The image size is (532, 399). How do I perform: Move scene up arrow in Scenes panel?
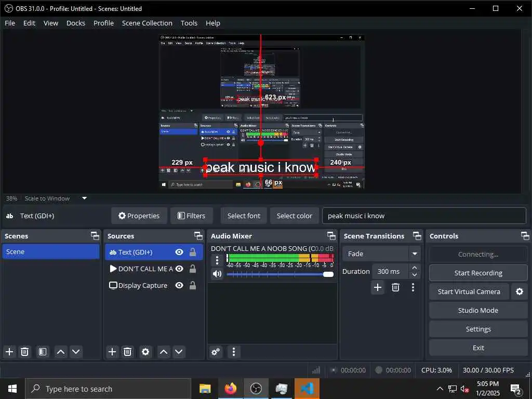point(61,352)
